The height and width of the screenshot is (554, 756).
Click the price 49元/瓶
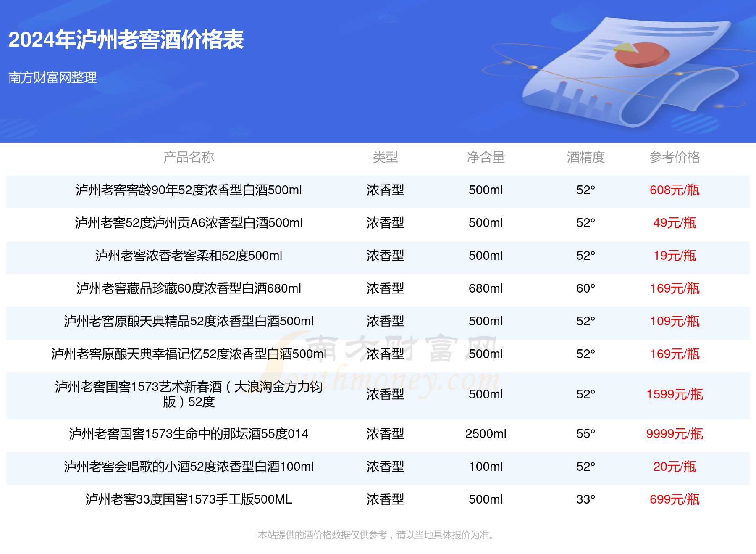pos(675,223)
